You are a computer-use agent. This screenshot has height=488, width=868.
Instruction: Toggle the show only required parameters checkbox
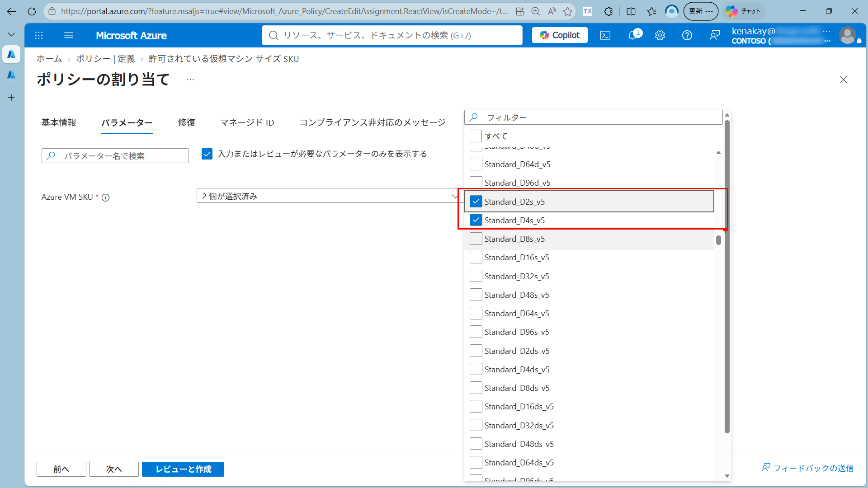pos(207,154)
